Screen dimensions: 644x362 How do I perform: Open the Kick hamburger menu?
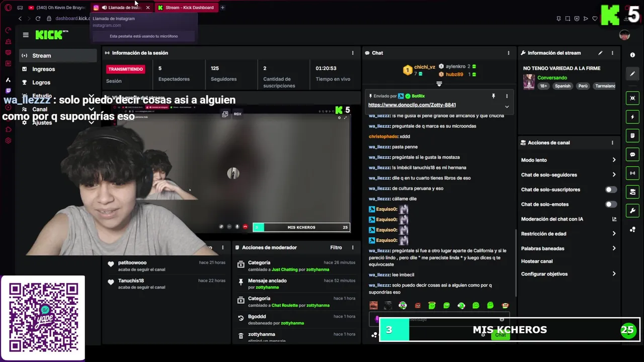tap(26, 35)
